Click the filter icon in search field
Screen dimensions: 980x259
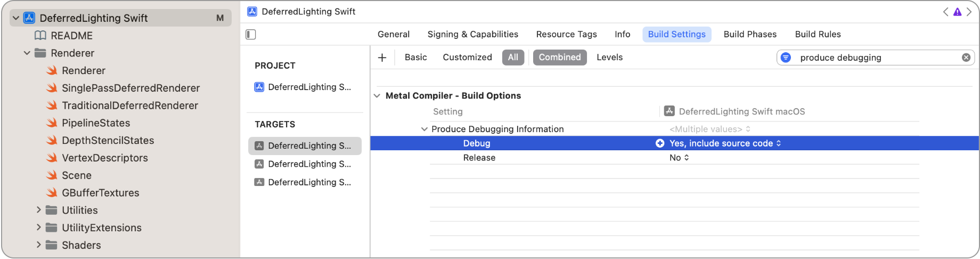(x=786, y=58)
